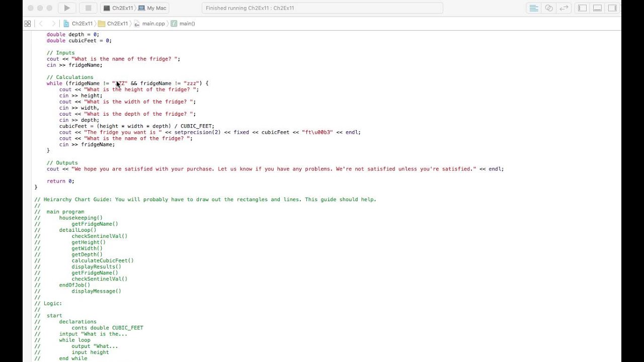Click "main program" comment line
644x362 pixels.
click(x=65, y=212)
